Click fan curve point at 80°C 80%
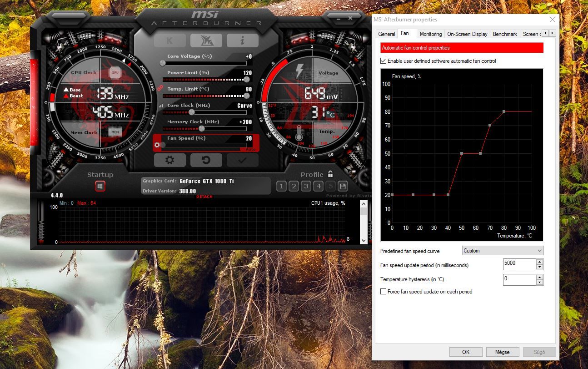 tap(504, 111)
